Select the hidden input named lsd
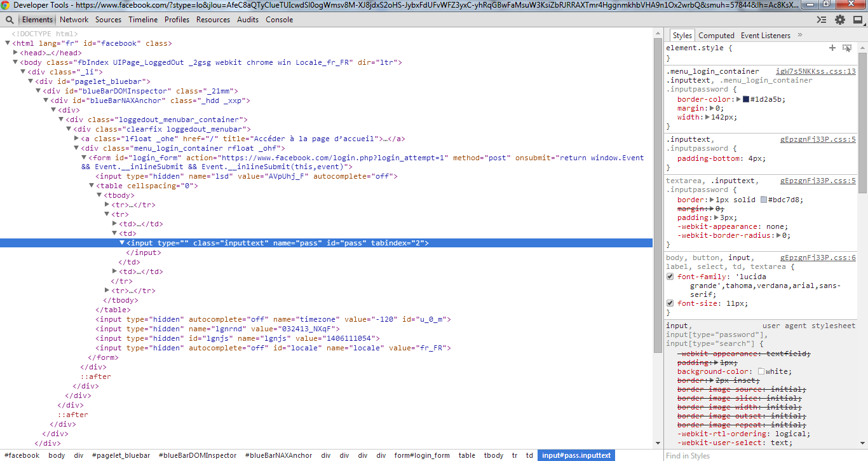The height and width of the screenshot is (461, 868). 247,176
